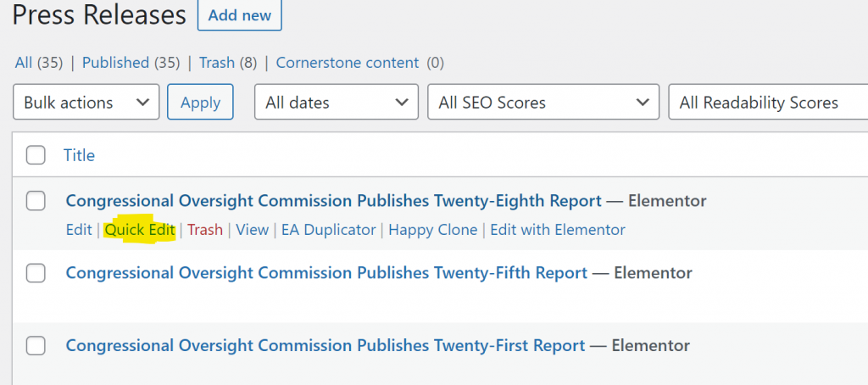Expand the All dates dropdown
868x385 pixels.
tap(336, 102)
